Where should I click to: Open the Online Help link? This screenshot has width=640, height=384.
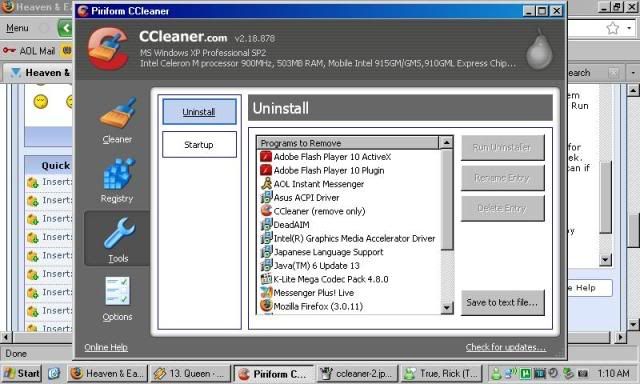point(106,347)
